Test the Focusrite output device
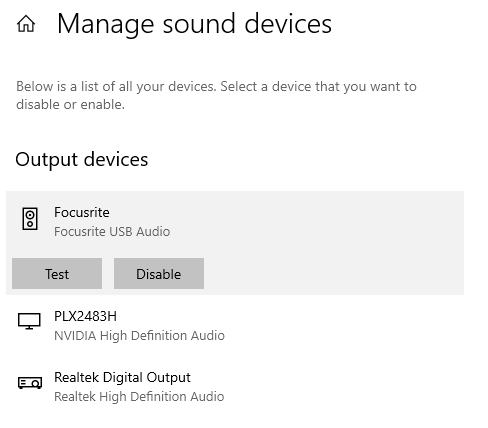This screenshot has width=488, height=428. (57, 273)
